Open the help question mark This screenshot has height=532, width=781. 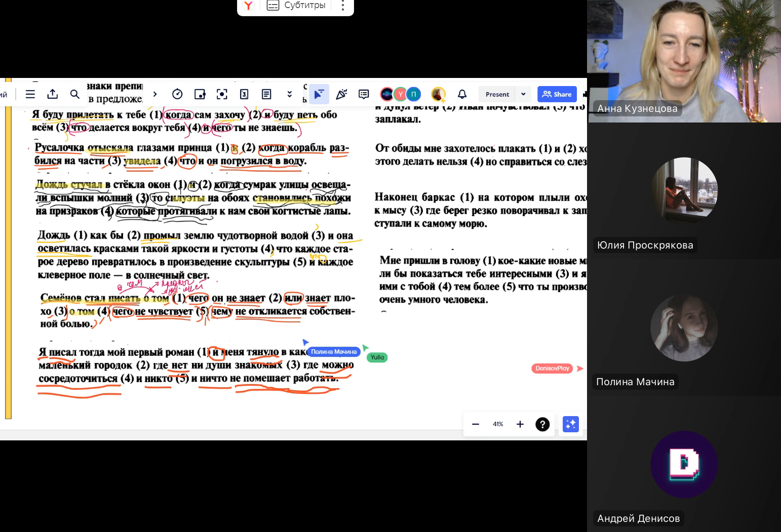tap(542, 424)
